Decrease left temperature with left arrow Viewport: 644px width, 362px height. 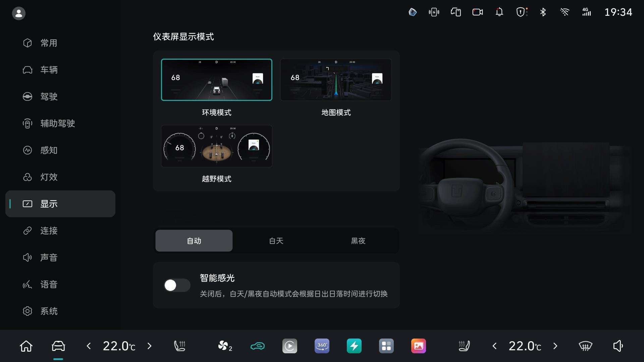tap(89, 346)
